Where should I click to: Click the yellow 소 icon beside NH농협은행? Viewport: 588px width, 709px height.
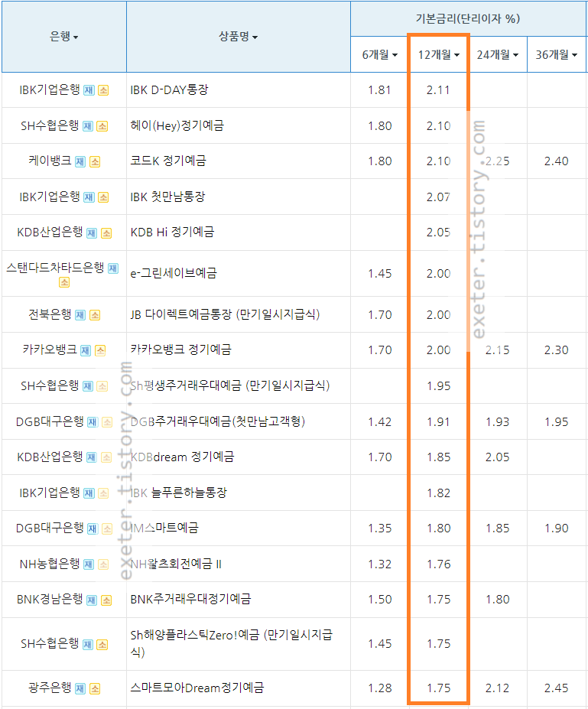[x=103, y=564]
